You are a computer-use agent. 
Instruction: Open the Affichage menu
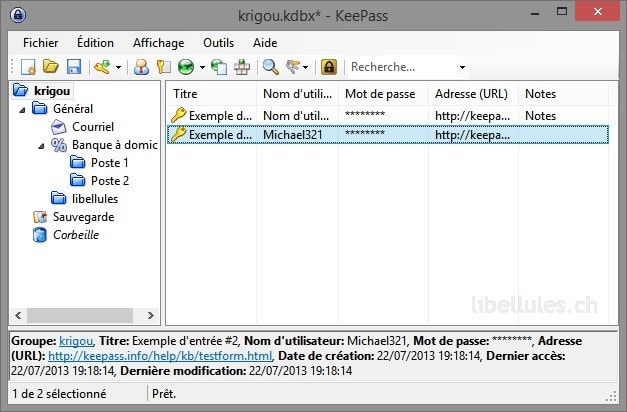[158, 43]
